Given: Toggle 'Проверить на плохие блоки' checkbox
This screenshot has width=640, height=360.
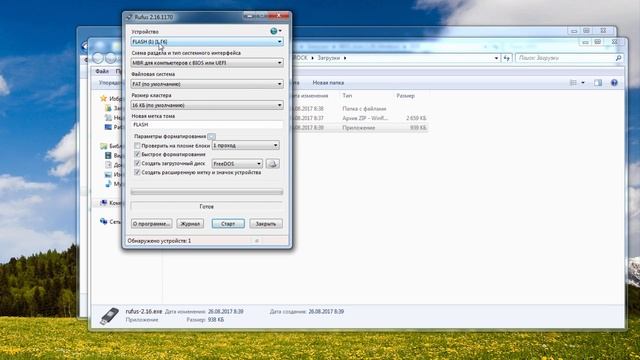Looking at the screenshot, I should tap(137, 145).
